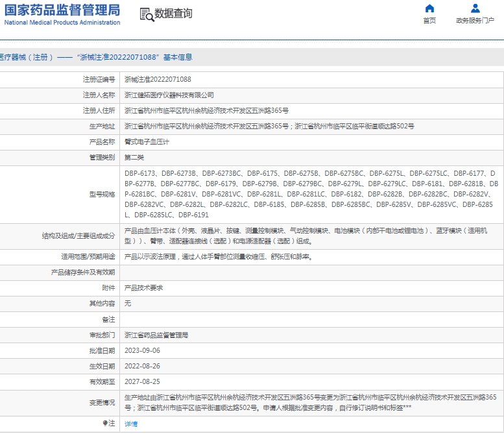Click the 注 info bulb icon
The width and height of the screenshot is (504, 434).
105,423
